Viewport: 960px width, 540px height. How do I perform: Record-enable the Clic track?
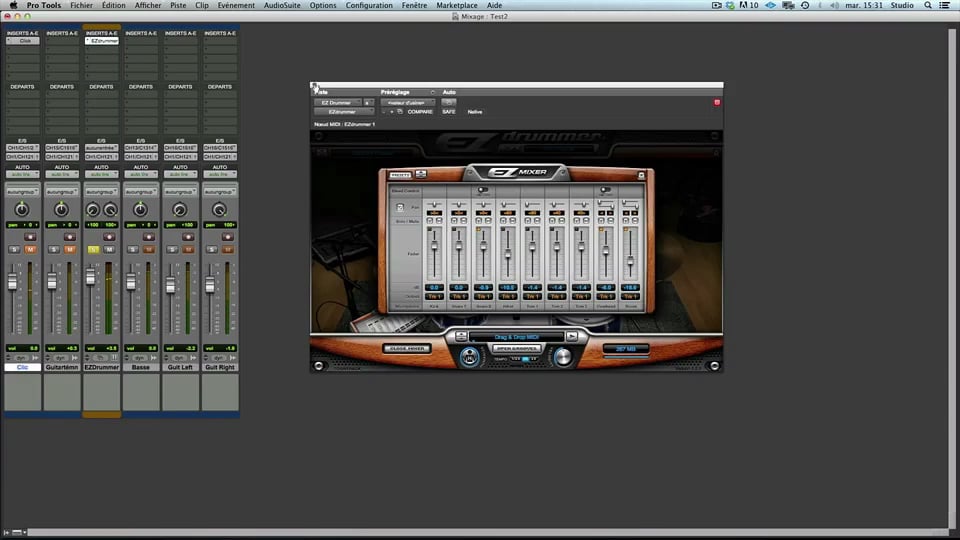tap(30, 236)
